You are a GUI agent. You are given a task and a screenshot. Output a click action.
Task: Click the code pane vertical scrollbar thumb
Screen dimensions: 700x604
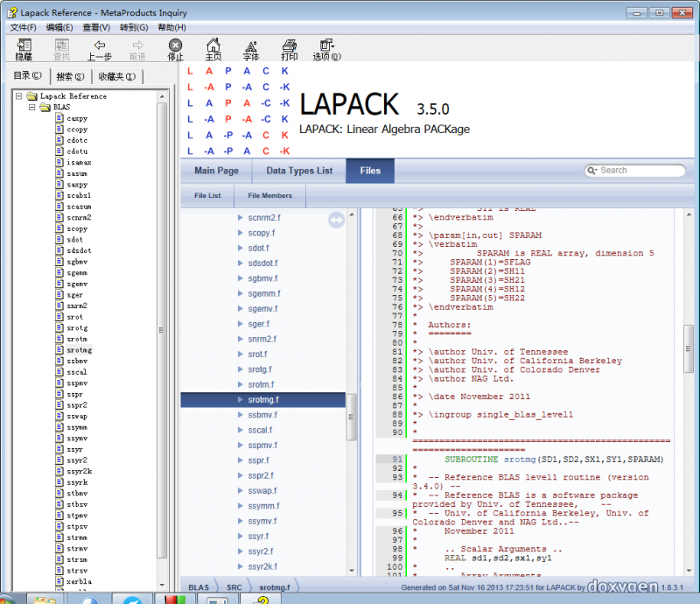(689, 348)
